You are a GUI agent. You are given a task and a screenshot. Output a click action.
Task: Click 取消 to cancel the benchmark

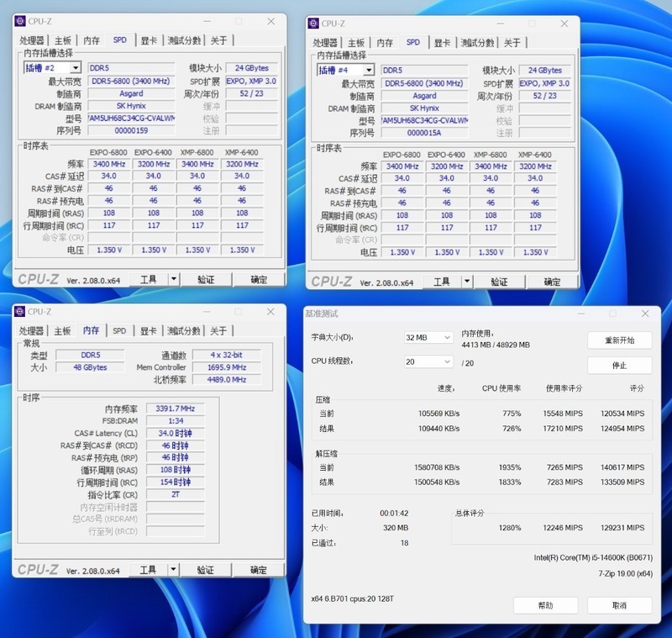tap(618, 604)
